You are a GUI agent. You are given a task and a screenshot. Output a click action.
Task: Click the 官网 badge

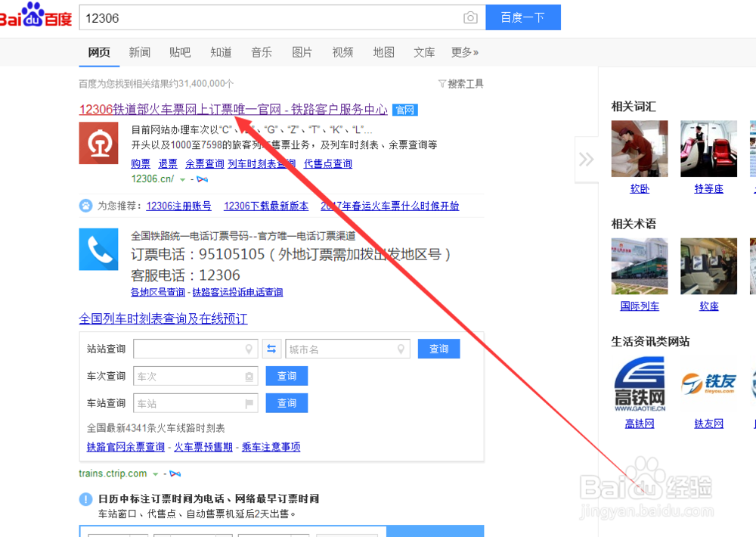pos(405,110)
